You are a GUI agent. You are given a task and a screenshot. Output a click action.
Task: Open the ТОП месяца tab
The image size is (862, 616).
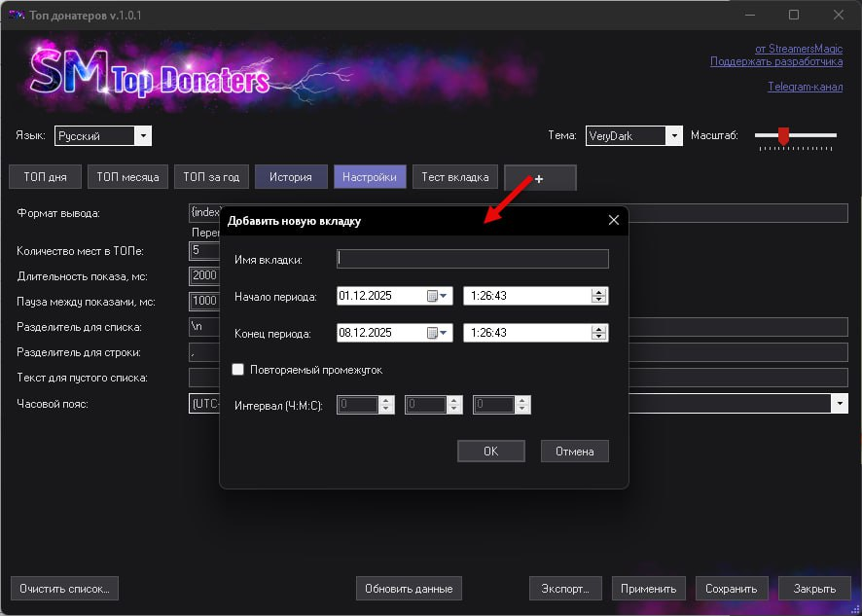(129, 177)
